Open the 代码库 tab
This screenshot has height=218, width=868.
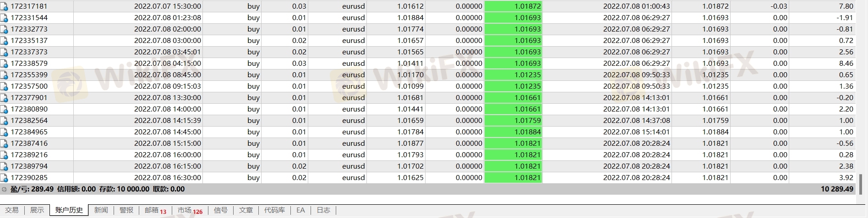pos(274,210)
